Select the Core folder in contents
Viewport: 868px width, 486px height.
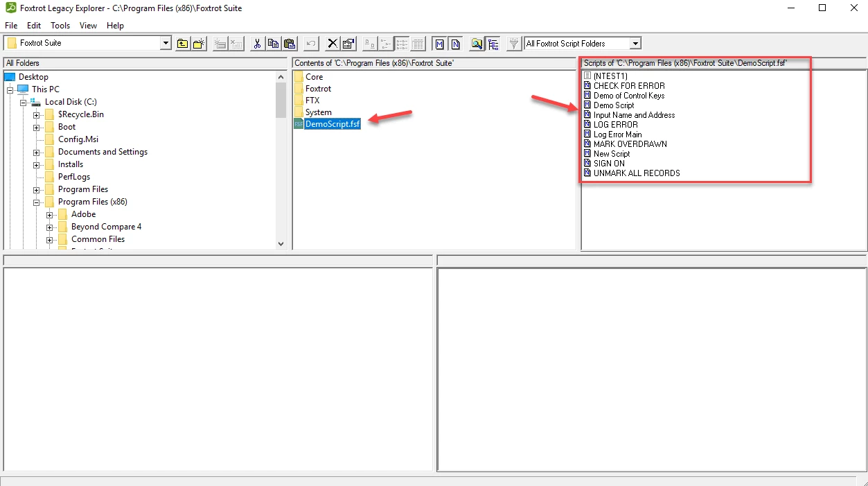point(314,77)
